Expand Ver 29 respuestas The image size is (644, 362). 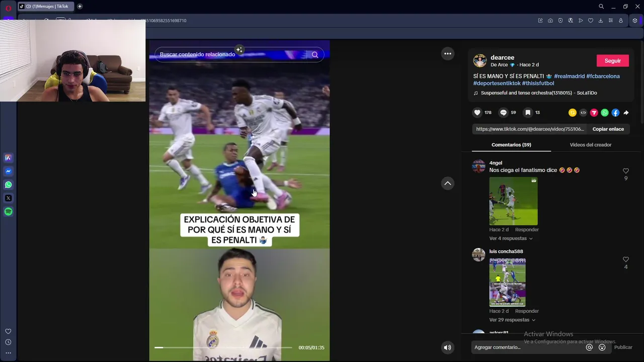tap(512, 320)
